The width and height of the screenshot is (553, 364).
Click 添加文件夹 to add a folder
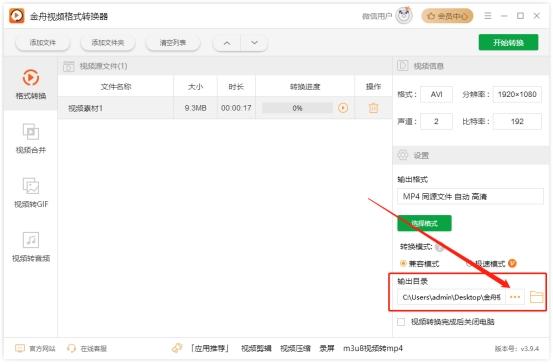pyautogui.click(x=108, y=43)
